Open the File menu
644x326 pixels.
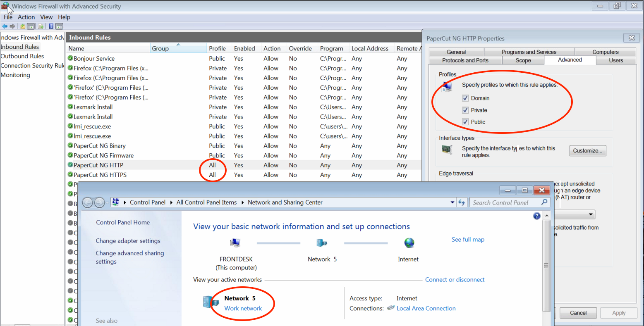point(8,17)
